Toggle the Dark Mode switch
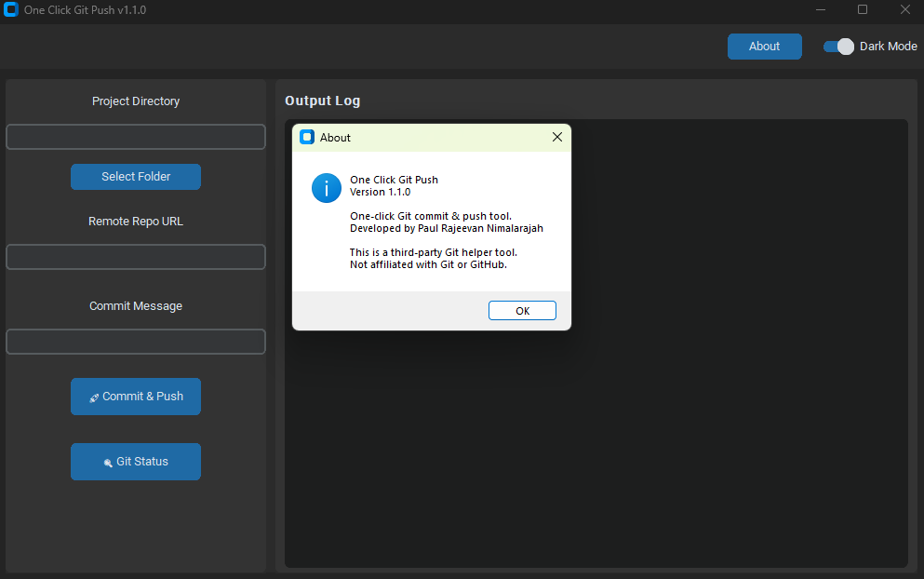The image size is (924, 579). pyautogui.click(x=837, y=46)
